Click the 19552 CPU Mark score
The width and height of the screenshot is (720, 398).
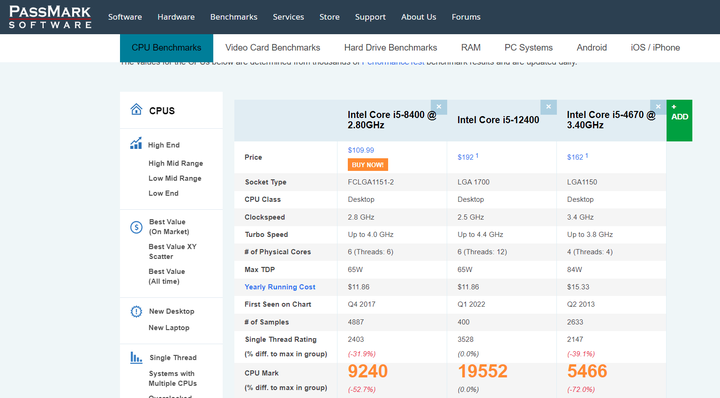click(482, 371)
